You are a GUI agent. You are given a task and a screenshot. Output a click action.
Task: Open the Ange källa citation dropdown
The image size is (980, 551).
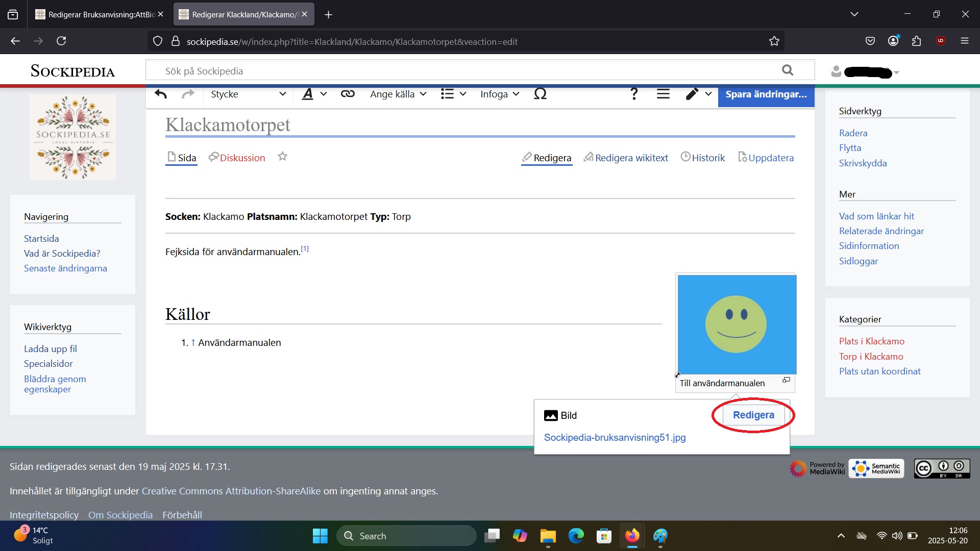(x=398, y=94)
